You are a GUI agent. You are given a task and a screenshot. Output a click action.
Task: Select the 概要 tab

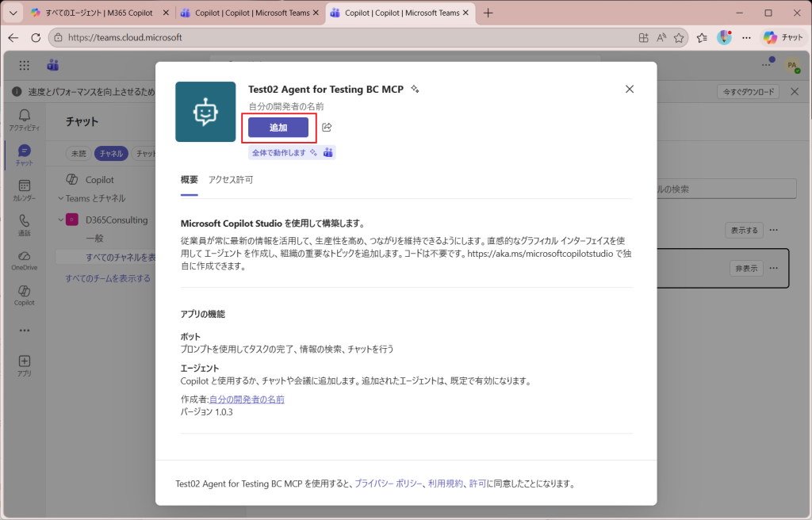190,180
